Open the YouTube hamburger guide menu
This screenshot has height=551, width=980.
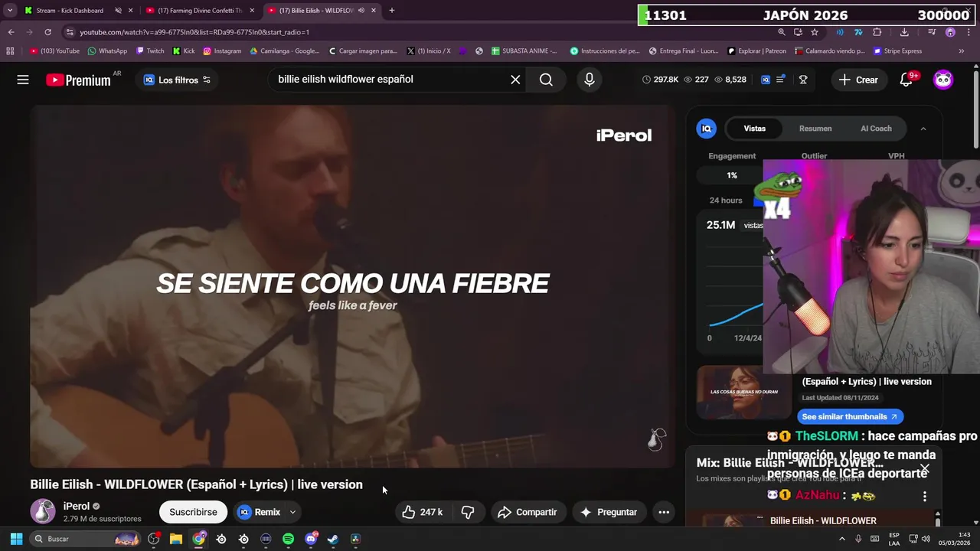(x=23, y=80)
